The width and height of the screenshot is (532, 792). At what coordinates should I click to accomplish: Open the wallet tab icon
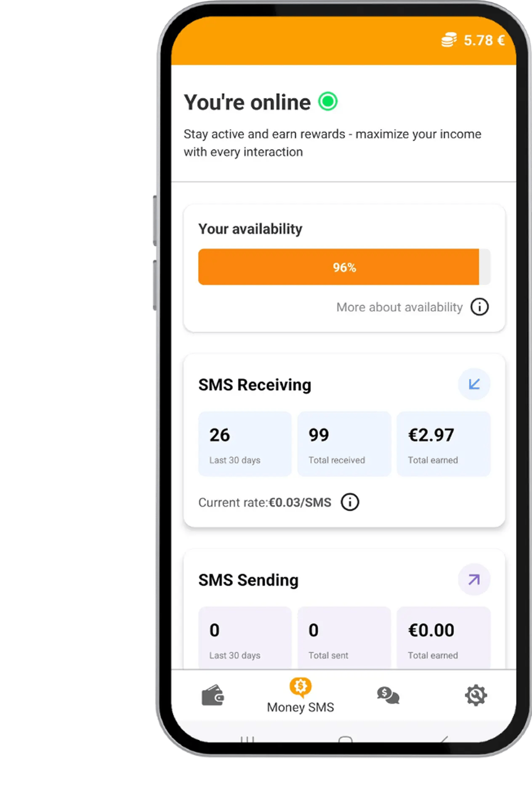click(213, 695)
